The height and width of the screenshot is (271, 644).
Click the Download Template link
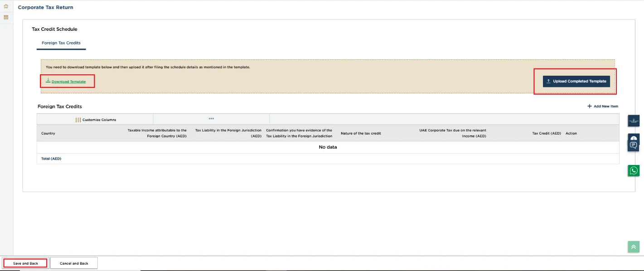point(68,82)
